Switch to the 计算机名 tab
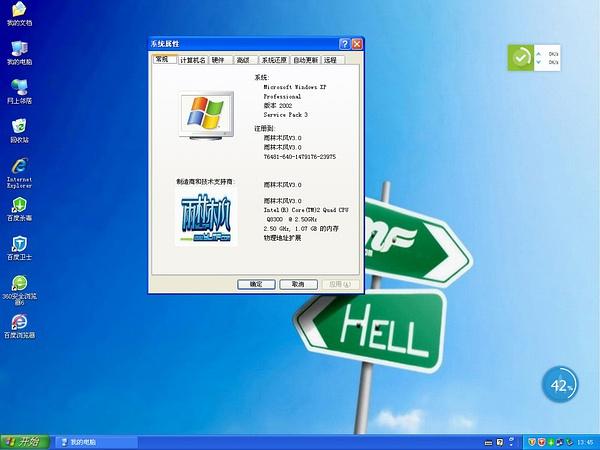Image resolution: width=600 pixels, height=450 pixels. pos(193,60)
